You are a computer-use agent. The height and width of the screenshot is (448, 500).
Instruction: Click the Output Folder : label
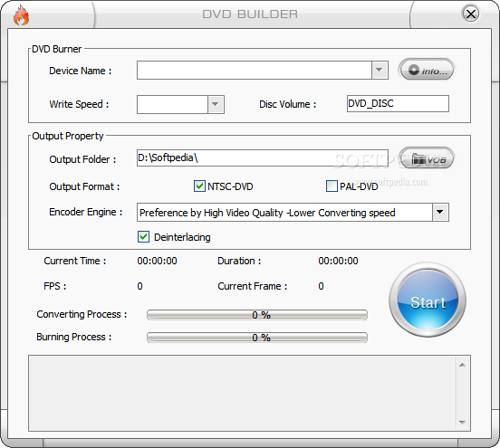[82, 159]
